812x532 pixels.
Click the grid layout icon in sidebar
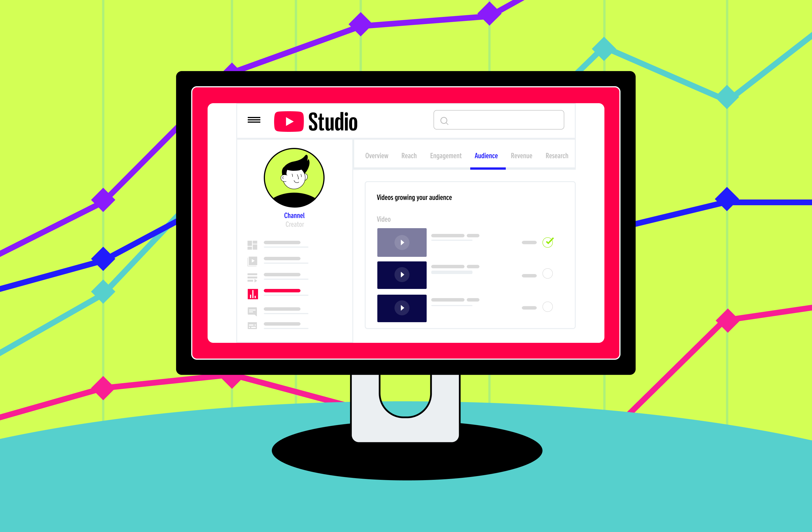(252, 246)
